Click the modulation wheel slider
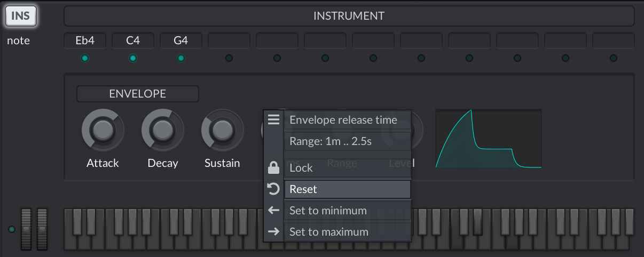The width and height of the screenshot is (644, 257). [42, 229]
